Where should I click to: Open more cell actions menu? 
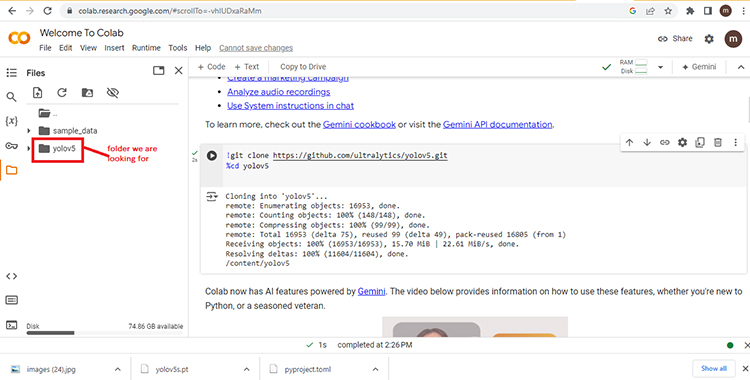[x=736, y=142]
